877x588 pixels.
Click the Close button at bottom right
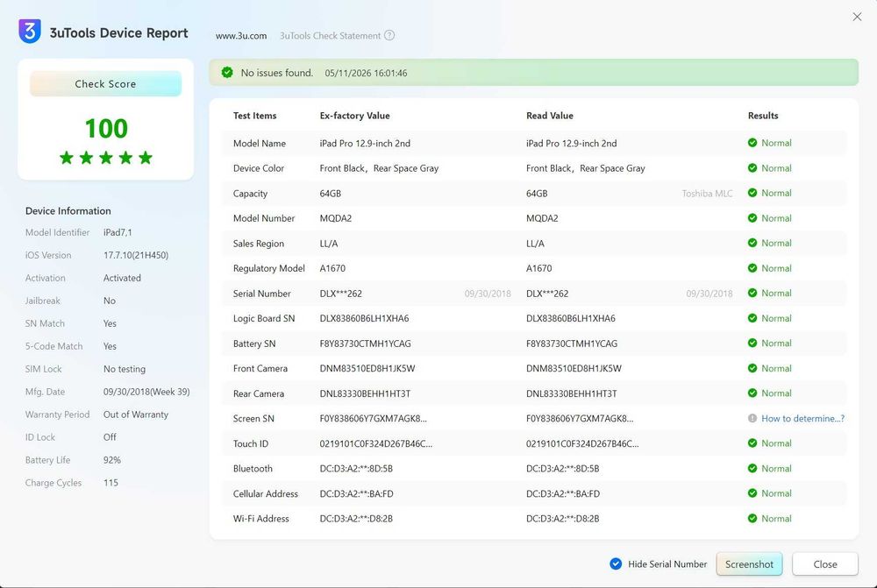pos(825,564)
